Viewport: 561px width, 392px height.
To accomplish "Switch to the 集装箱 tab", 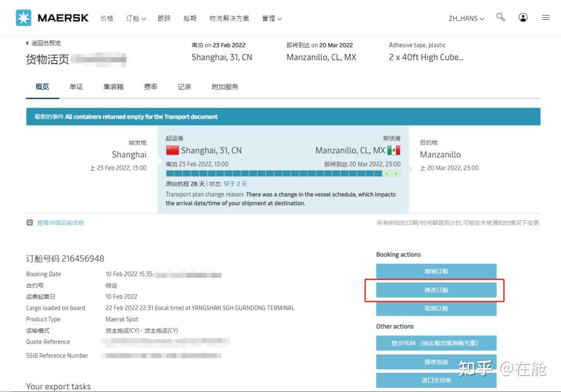I will (x=113, y=87).
